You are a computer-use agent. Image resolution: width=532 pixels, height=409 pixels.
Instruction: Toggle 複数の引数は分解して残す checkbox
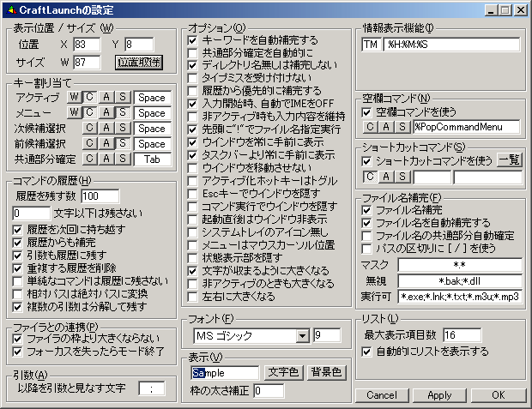[x=17, y=307]
